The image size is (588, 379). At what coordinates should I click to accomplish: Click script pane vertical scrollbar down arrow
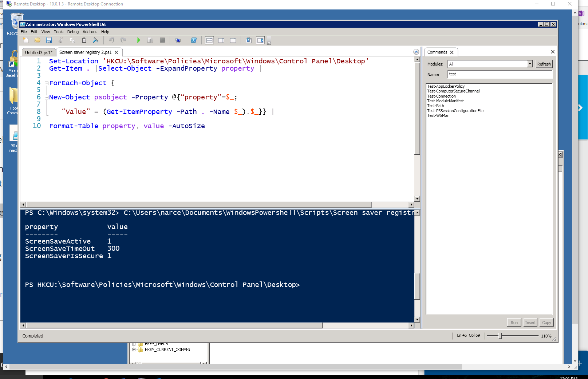click(417, 199)
